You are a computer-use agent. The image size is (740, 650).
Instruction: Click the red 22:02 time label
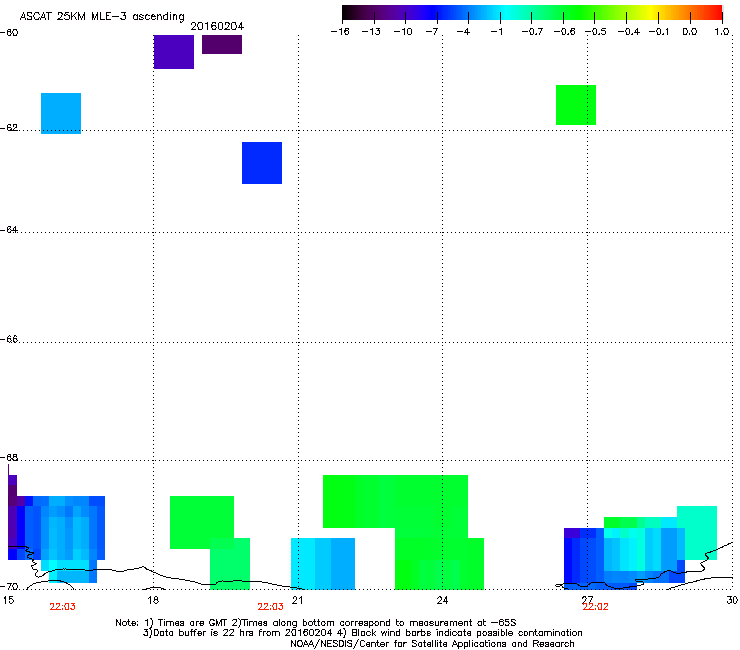point(596,607)
